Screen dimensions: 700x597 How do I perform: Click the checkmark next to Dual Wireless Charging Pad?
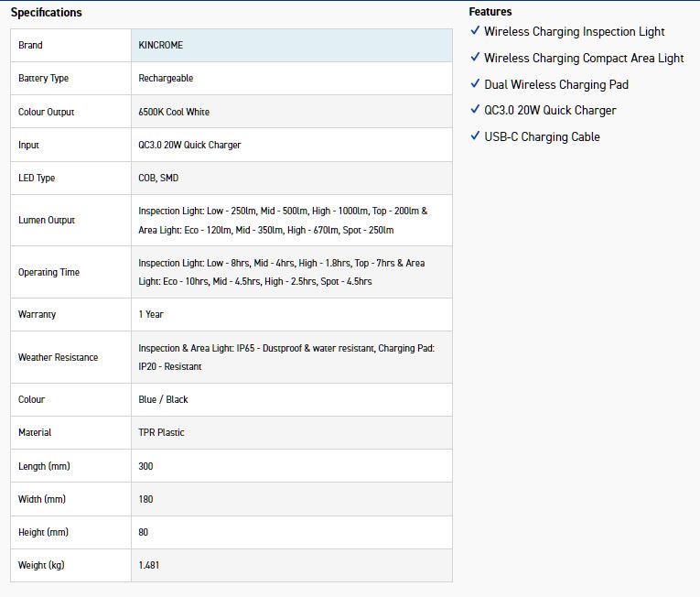(x=475, y=83)
